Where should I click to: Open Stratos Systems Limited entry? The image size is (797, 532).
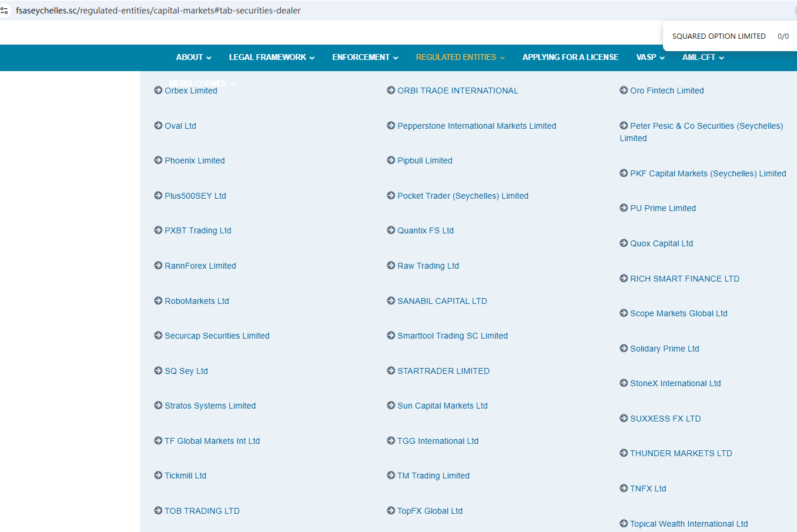tap(210, 406)
